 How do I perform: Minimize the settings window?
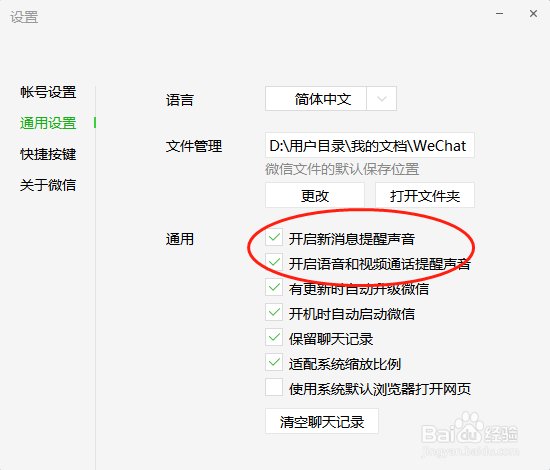pos(499,14)
